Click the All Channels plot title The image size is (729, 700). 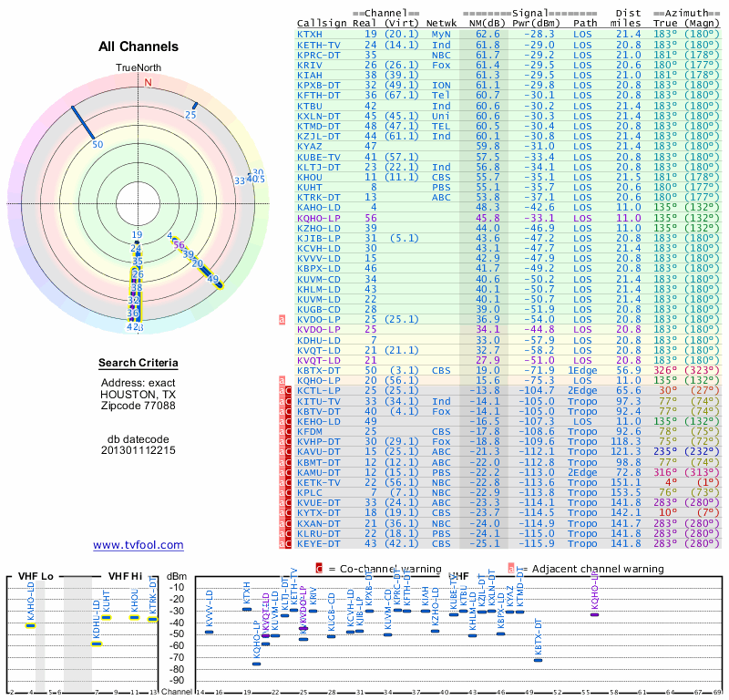[139, 47]
